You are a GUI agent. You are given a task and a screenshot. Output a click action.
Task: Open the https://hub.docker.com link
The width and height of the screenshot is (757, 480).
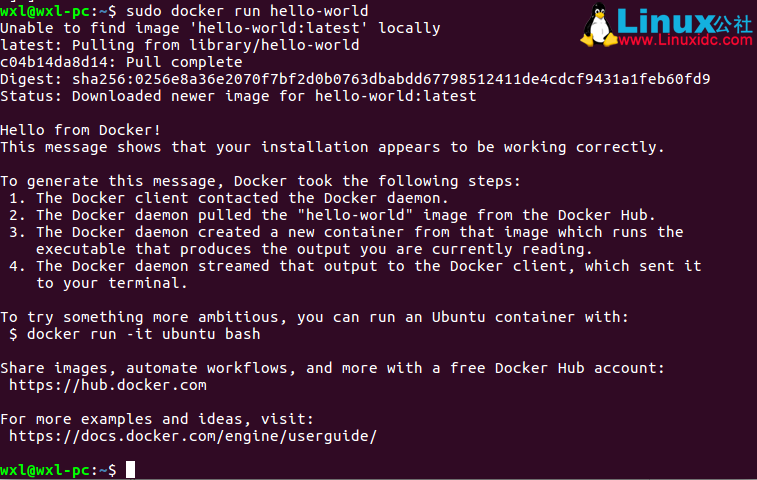click(108, 384)
